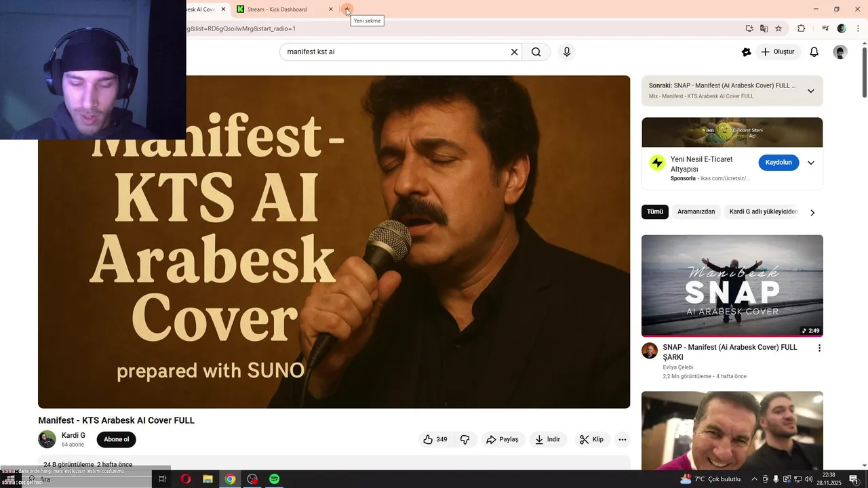
Task: Open volume control in system tray
Action: click(x=808, y=479)
